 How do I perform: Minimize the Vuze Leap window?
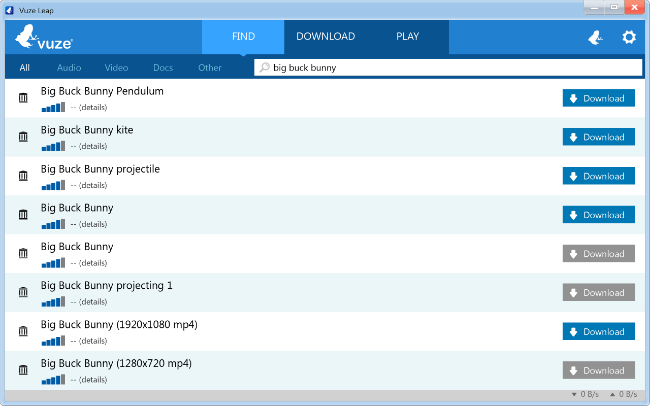[594, 7]
